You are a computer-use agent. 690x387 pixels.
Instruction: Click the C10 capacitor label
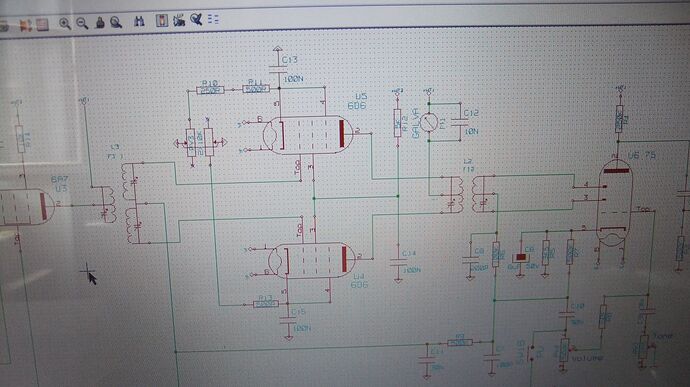[x=577, y=306]
